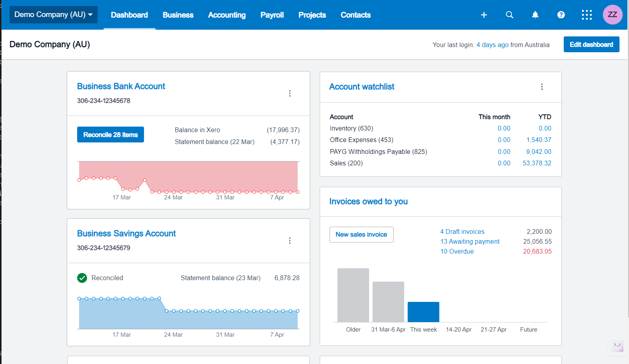This screenshot has height=364, width=629.
Task: Open the ZZ user avatar menu
Action: [612, 15]
